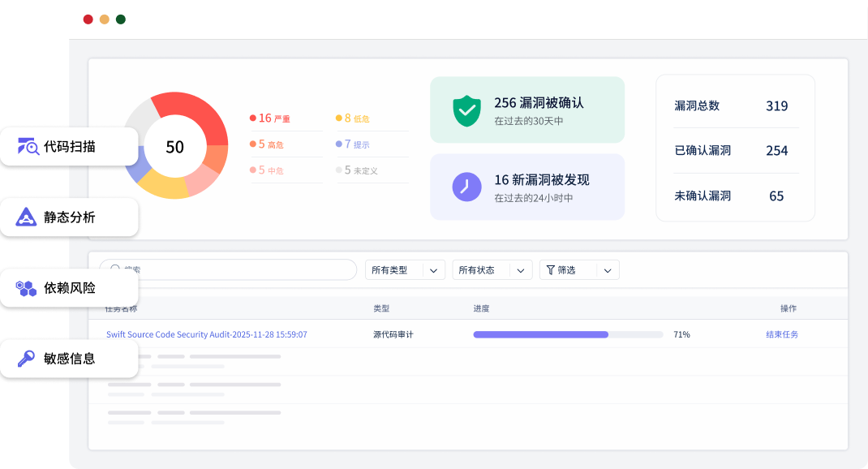Click the code scan magnifier icon
This screenshot has width=868, height=469.
[28, 147]
